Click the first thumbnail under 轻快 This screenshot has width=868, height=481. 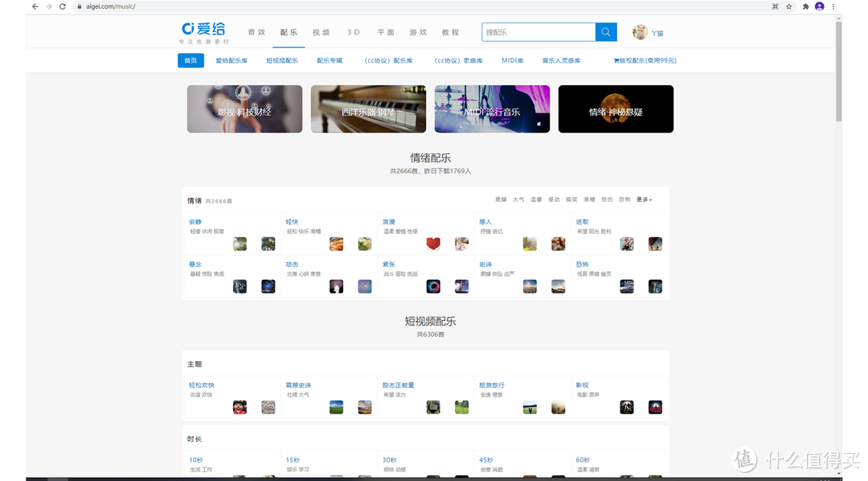click(x=337, y=244)
